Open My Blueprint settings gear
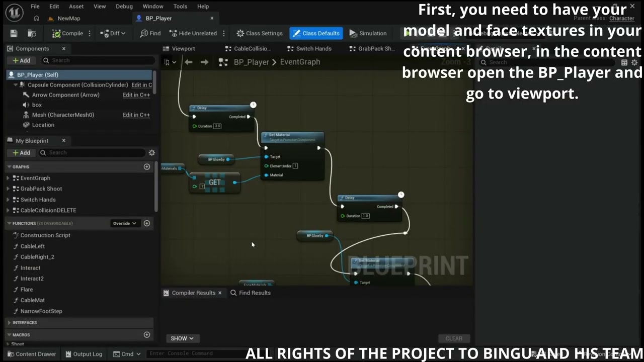This screenshot has height=362, width=644. tap(152, 153)
